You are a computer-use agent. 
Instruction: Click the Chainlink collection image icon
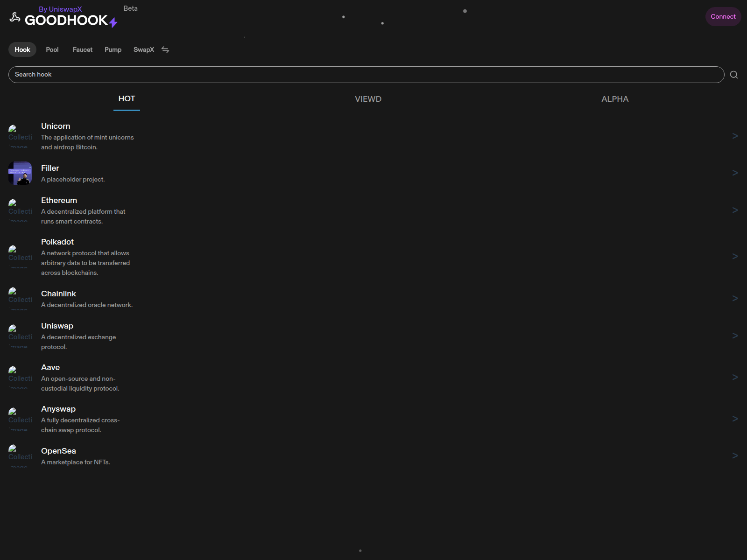tap(20, 299)
